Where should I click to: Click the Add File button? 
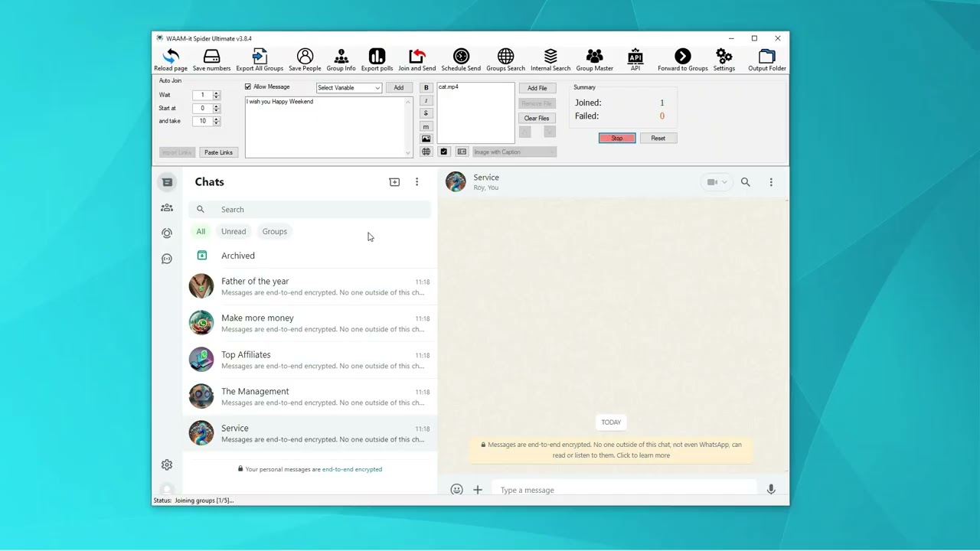pos(537,88)
